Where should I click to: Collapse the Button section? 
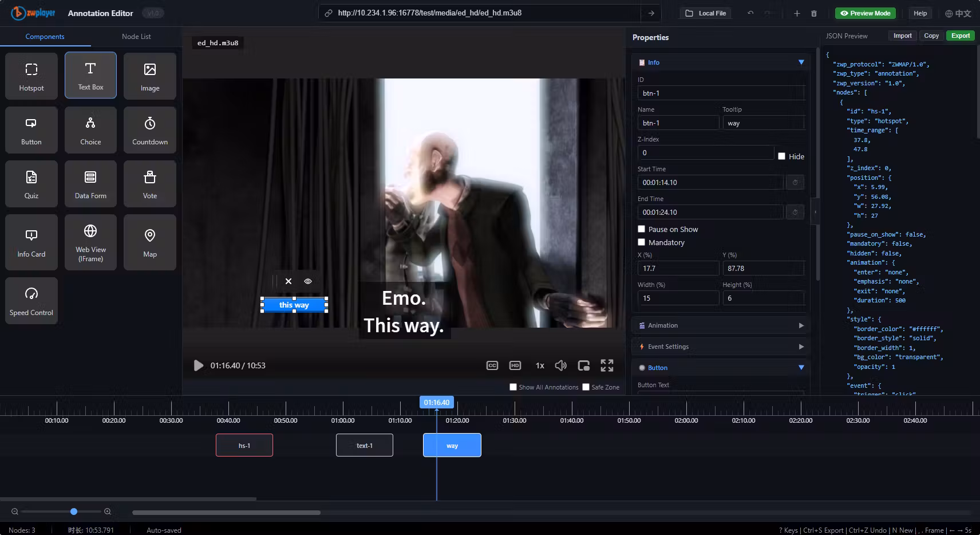tap(720, 368)
